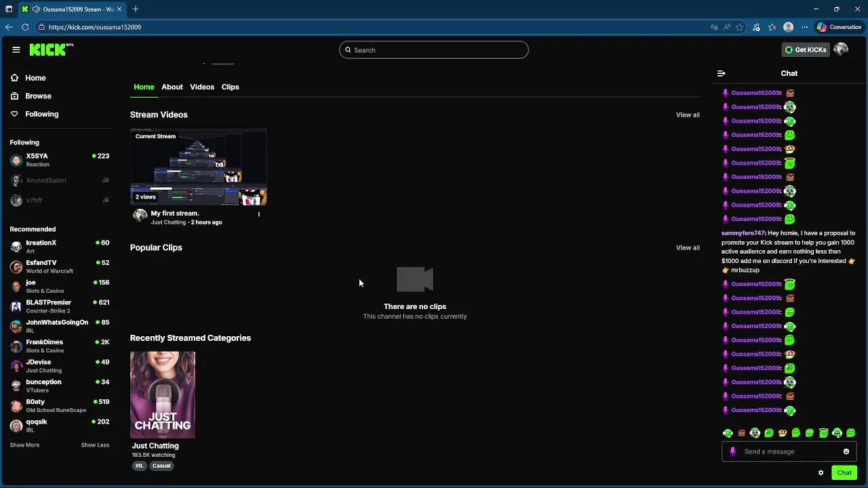Pick the monkey emote in quick emote bar
This screenshot has height=488, width=868.
click(783, 433)
